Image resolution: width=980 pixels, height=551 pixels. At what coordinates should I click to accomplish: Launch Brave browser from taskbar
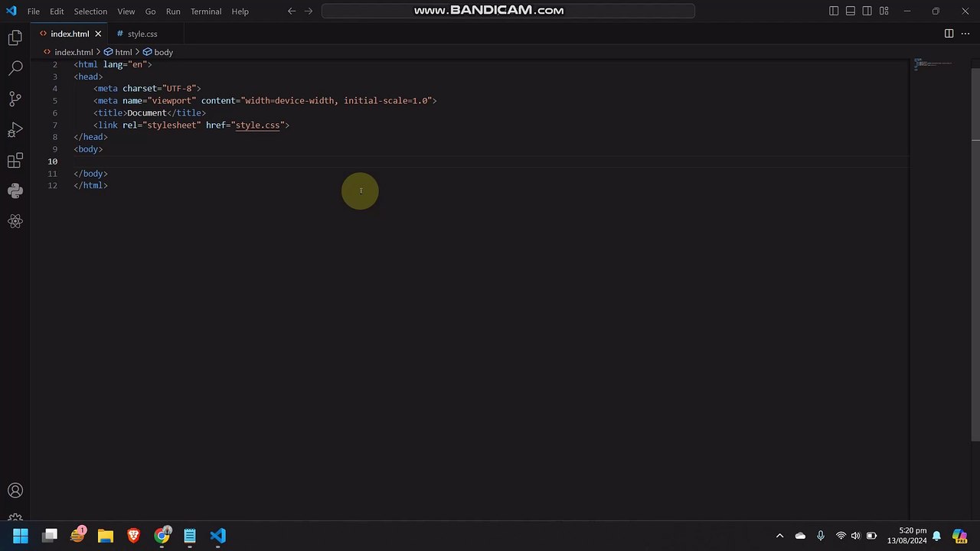tap(133, 536)
